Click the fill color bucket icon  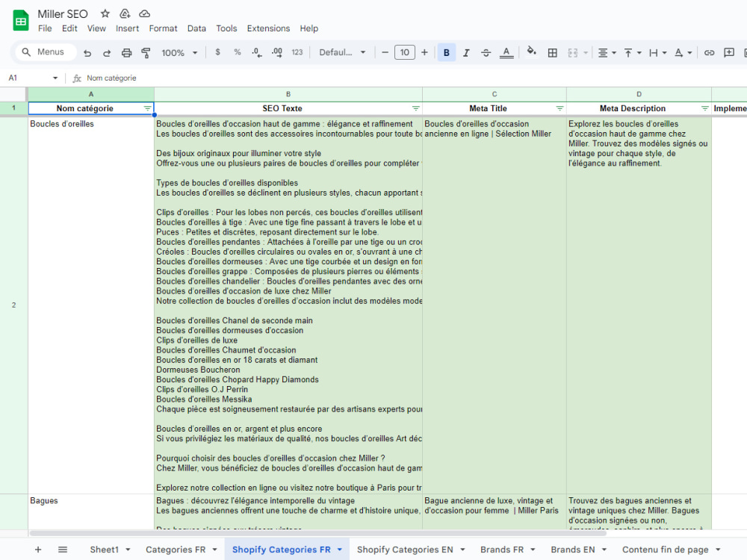[531, 52]
